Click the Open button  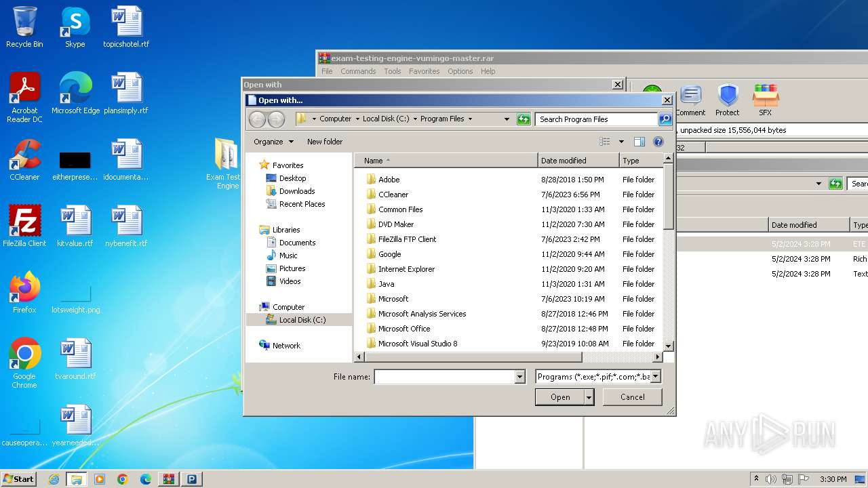click(x=559, y=397)
